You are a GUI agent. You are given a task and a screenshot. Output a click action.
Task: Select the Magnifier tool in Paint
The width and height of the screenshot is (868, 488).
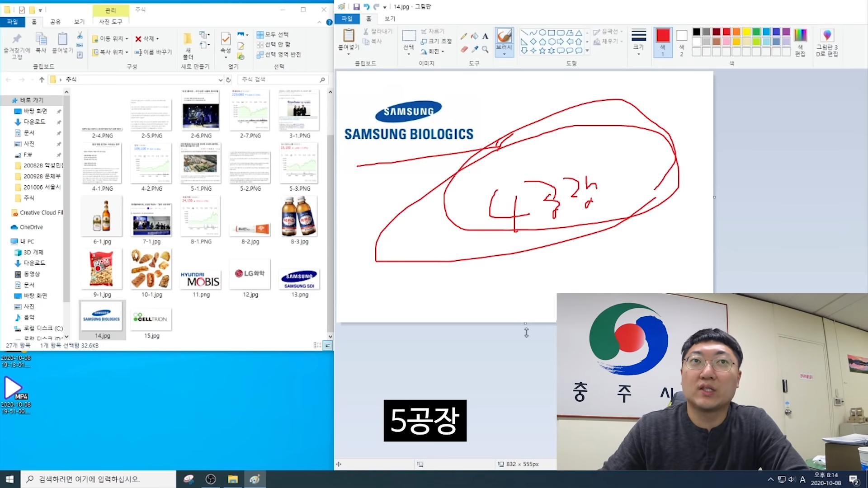point(485,49)
